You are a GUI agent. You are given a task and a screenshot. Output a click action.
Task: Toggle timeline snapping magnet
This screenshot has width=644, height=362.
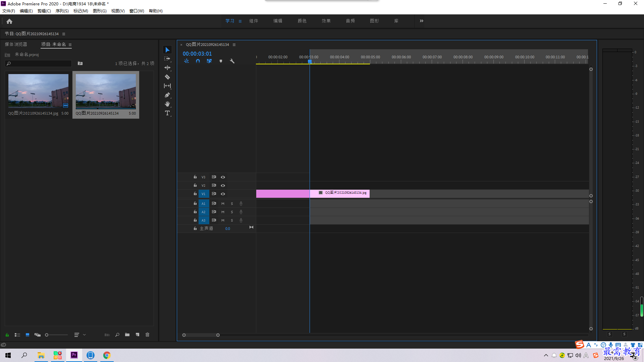(198, 61)
